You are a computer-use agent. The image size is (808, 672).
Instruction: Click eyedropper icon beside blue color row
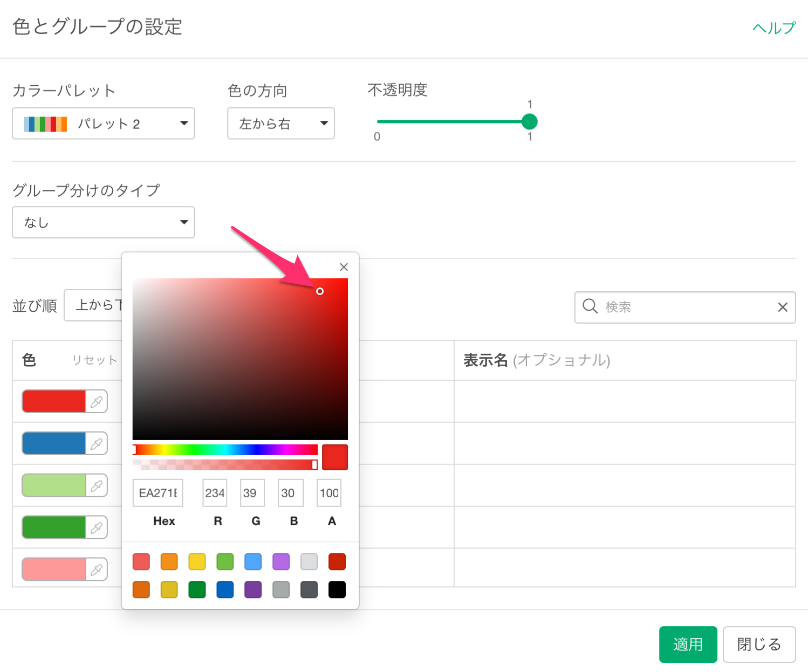point(97,444)
